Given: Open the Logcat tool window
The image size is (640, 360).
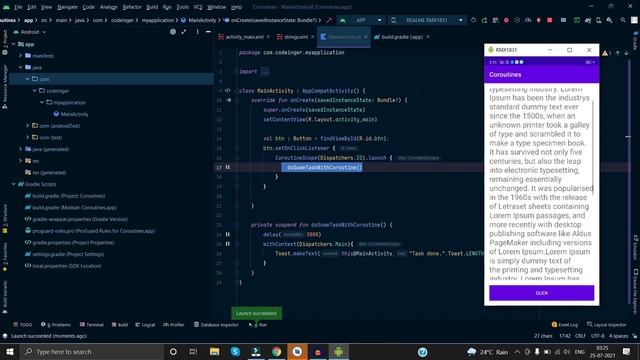Looking at the screenshot, I should (145, 325).
